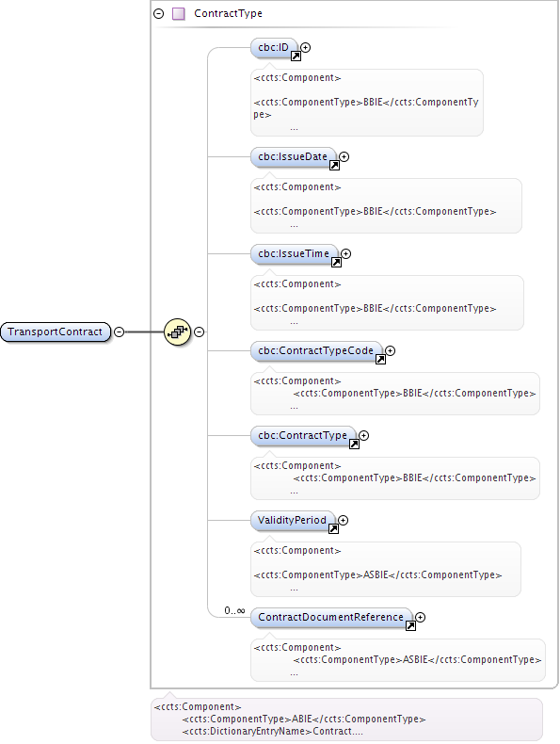This screenshot has width=560, height=744.
Task: Click the purple ContractType complex type icon
Action: 178,14
